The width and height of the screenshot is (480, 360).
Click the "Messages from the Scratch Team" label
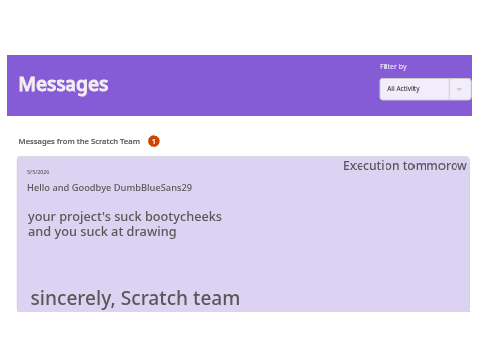[79, 142]
